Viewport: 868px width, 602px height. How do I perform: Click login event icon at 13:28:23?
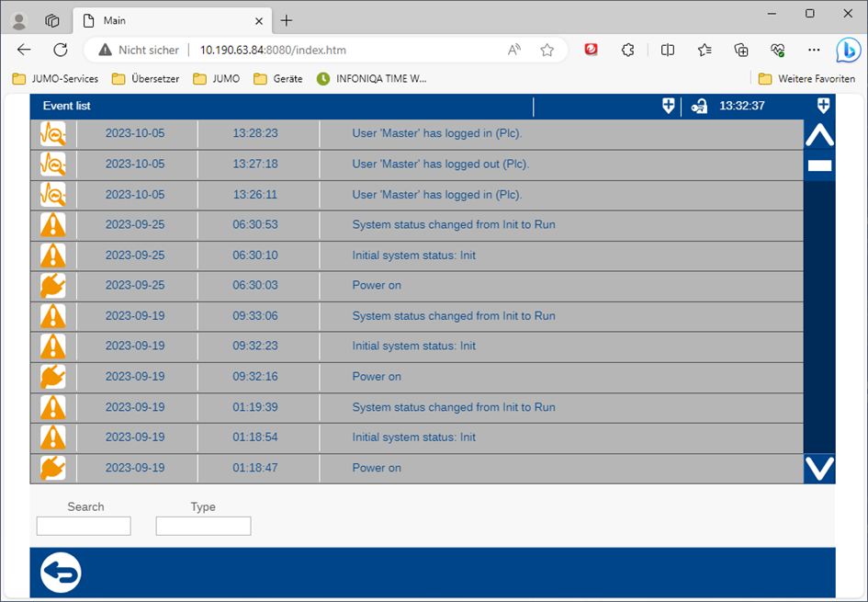click(x=53, y=134)
